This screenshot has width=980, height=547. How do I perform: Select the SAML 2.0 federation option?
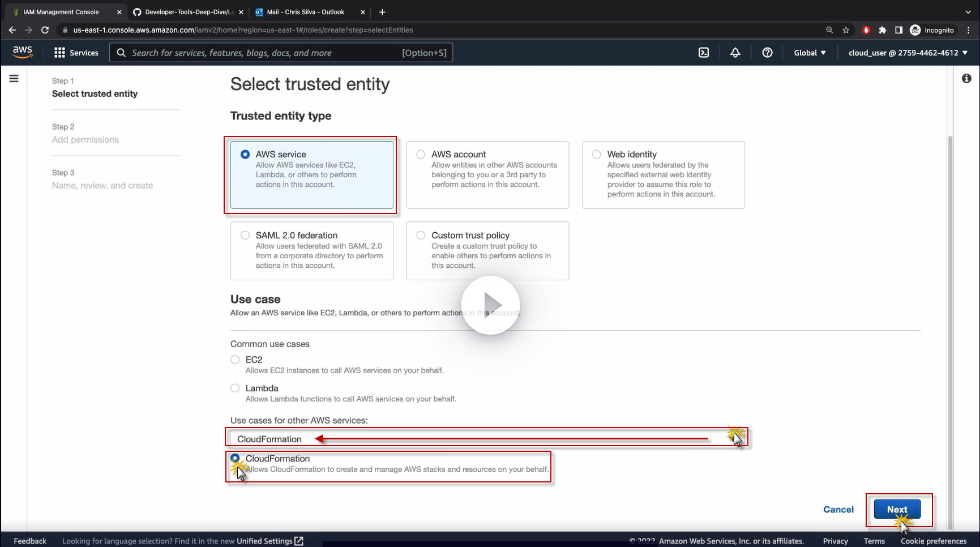312,251
